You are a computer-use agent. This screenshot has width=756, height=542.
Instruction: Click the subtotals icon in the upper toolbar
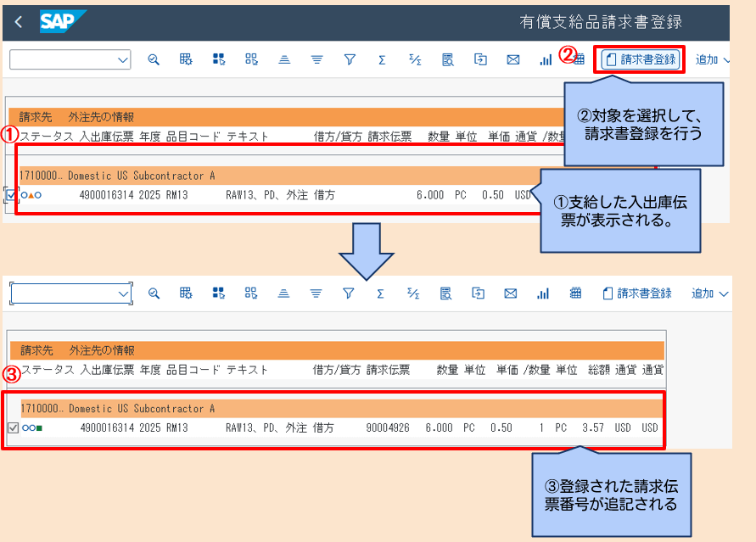point(415,59)
